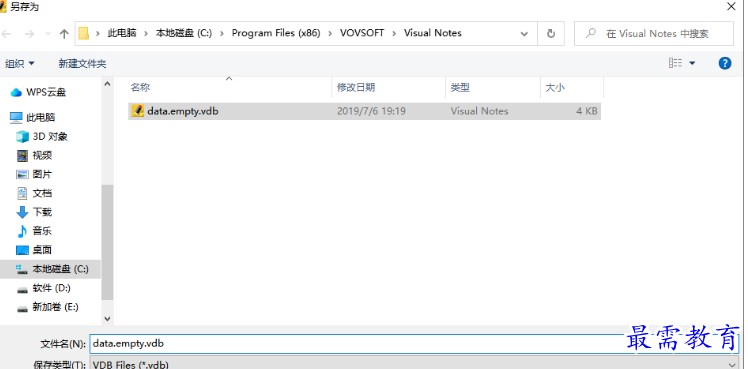Click the Visual Notes search box

coord(654,34)
